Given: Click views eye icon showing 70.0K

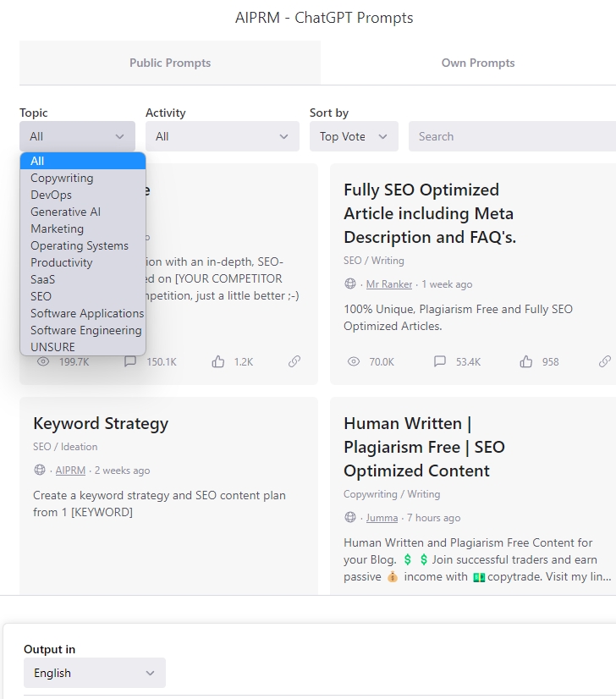Looking at the screenshot, I should (x=354, y=361).
